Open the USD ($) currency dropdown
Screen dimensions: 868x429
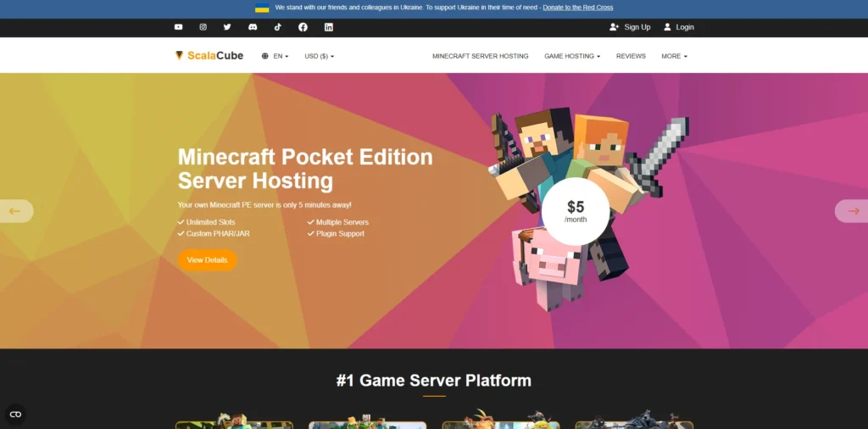click(x=320, y=56)
